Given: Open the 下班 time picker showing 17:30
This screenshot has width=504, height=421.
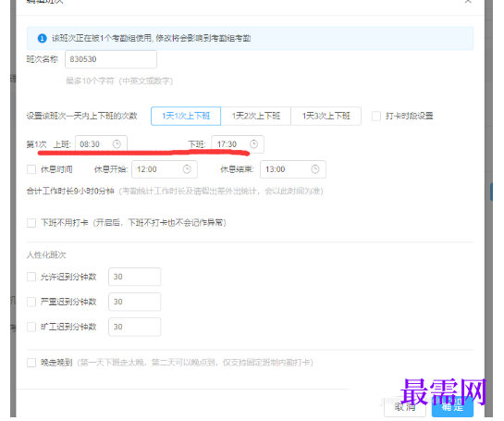Looking at the screenshot, I should point(238,144).
